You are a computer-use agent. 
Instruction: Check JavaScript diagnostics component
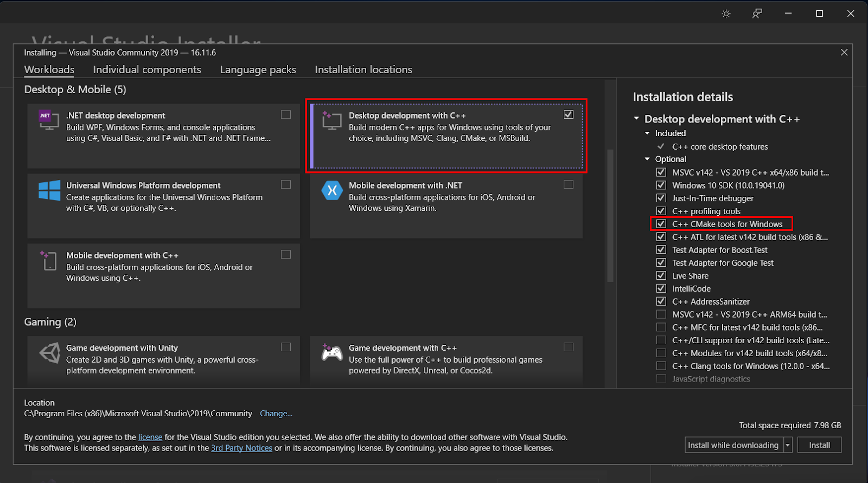tap(661, 379)
